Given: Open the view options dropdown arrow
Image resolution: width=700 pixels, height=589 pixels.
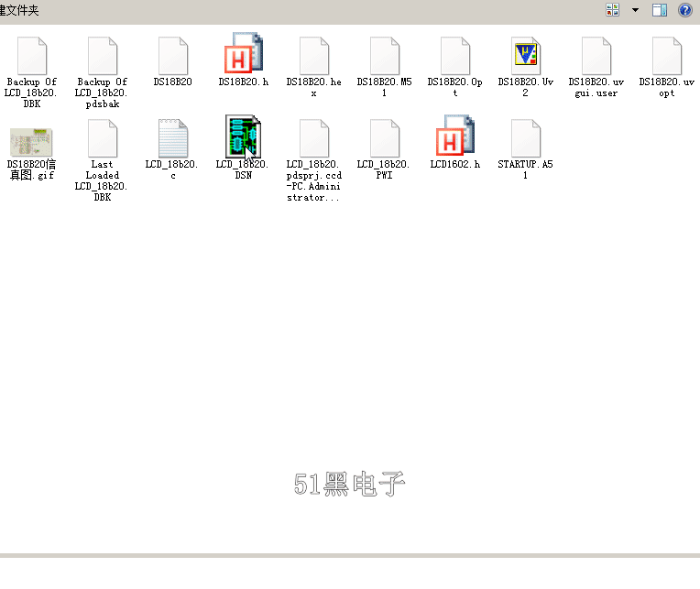Looking at the screenshot, I should [635, 10].
